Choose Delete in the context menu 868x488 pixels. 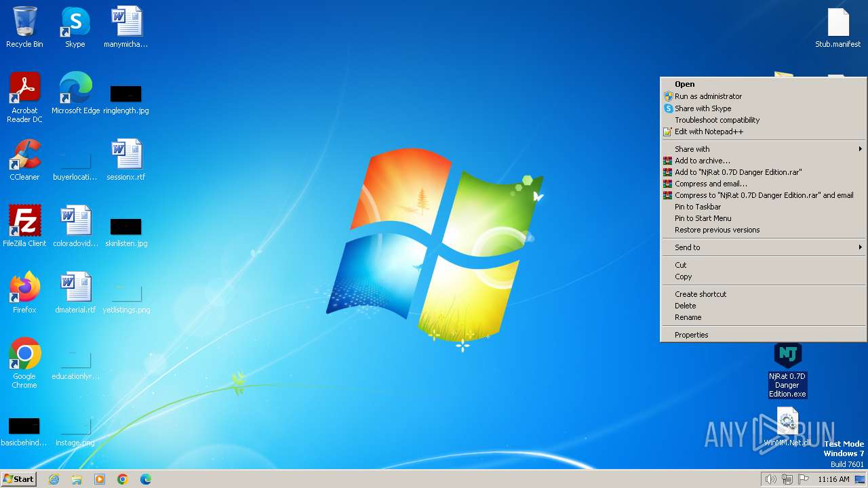pyautogui.click(x=764, y=306)
